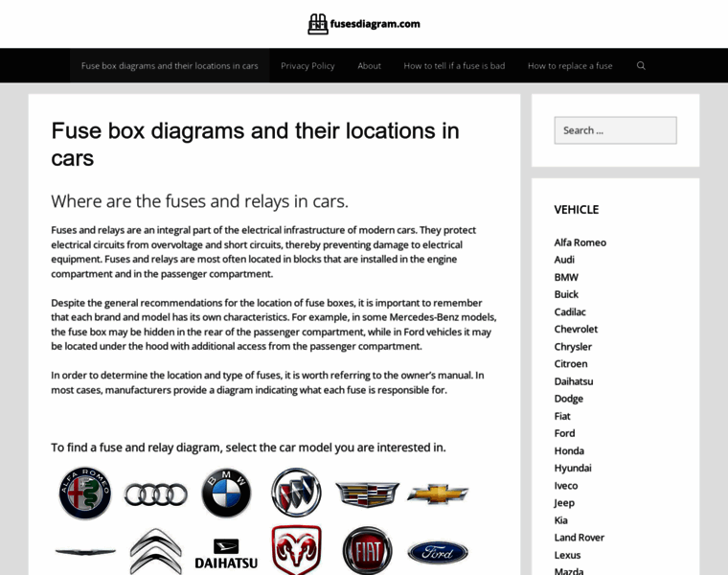
Task: Click the VEHICLE sidebar heading
Action: point(577,210)
